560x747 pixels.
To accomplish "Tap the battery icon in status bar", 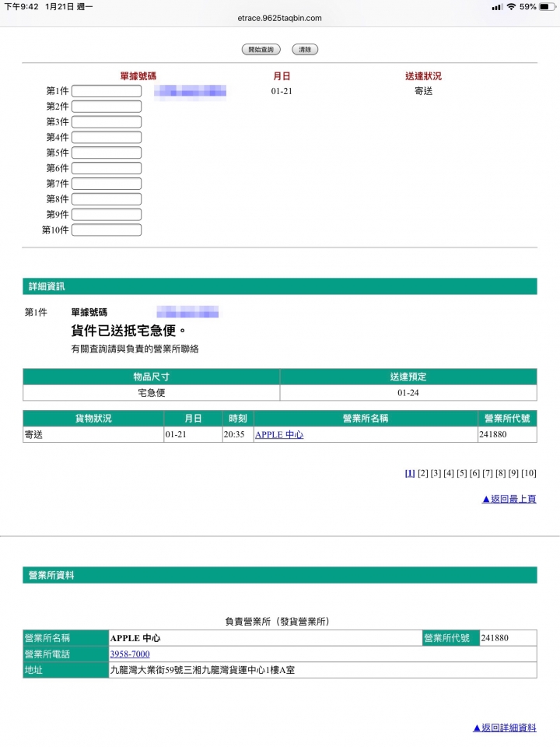I will tap(547, 7).
